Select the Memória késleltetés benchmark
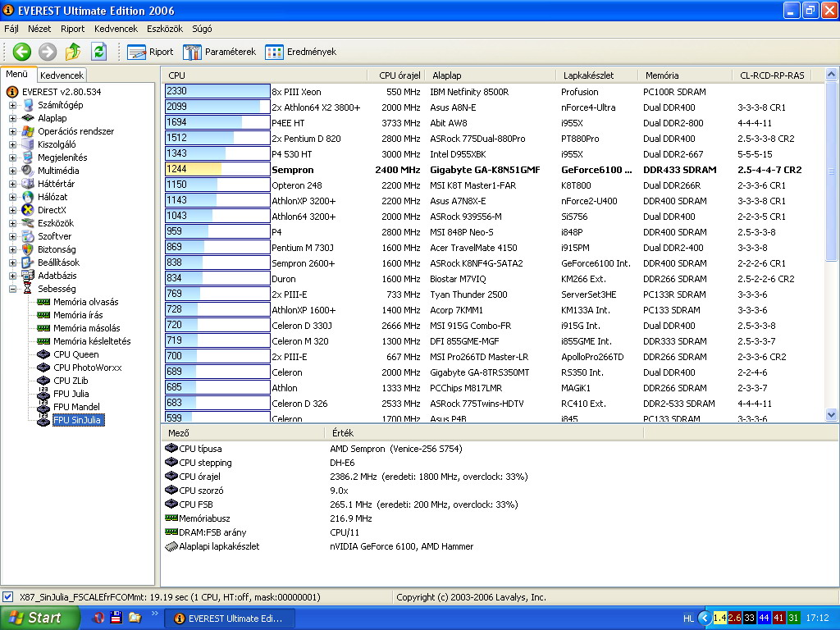 click(92, 341)
